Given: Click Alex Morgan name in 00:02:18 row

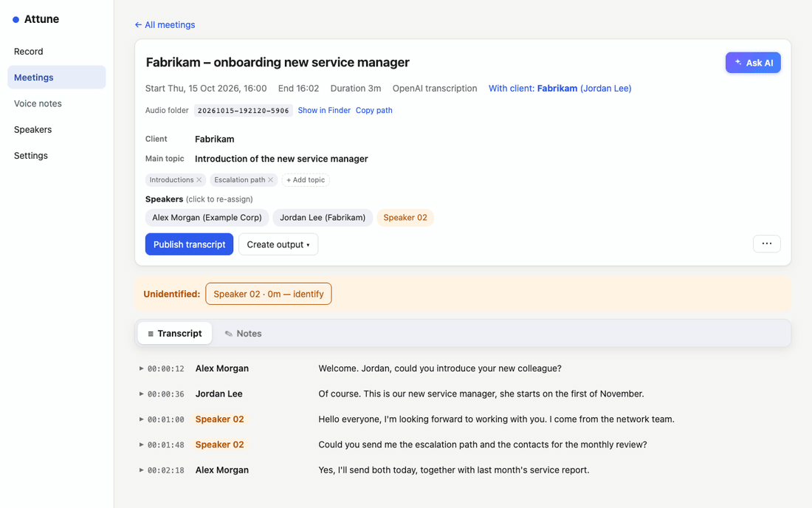Looking at the screenshot, I should pyautogui.click(x=221, y=470).
